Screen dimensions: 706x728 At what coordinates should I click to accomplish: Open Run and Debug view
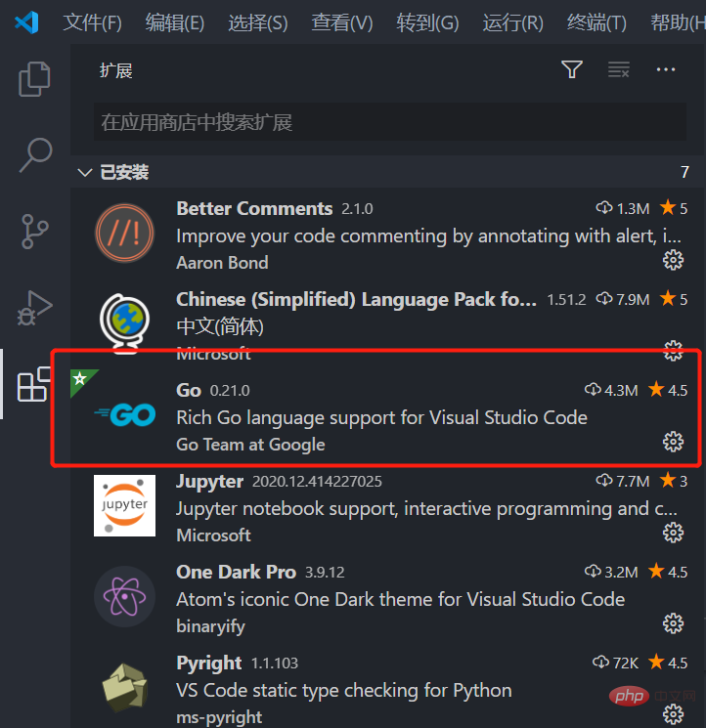[x=35, y=308]
